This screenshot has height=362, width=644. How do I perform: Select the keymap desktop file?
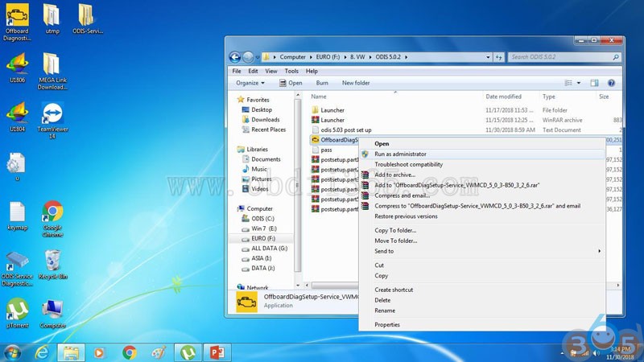click(17, 216)
